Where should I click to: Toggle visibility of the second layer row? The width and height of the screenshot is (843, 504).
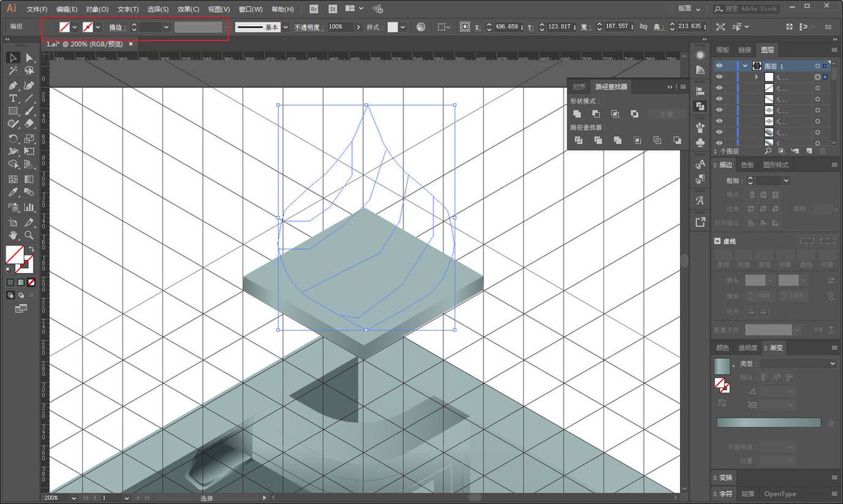719,77
